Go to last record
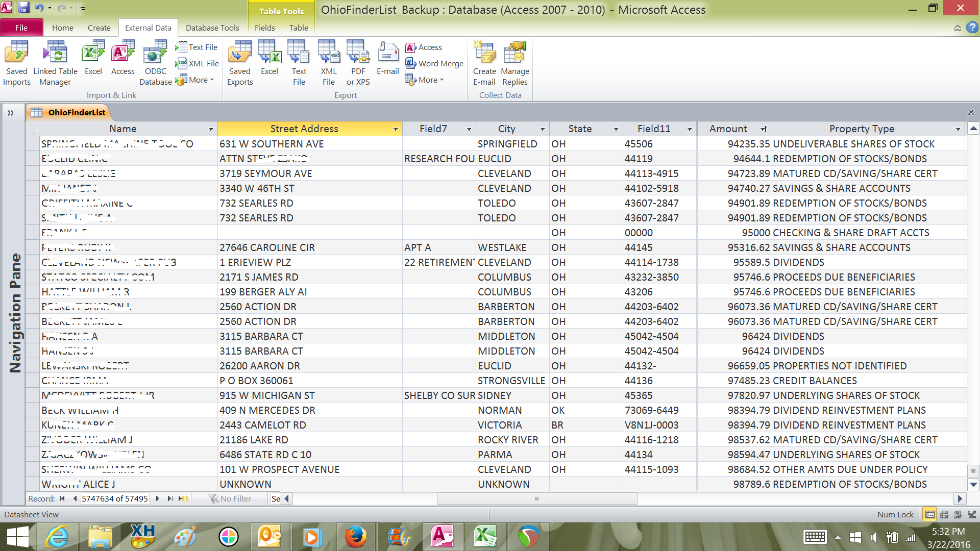 (170, 498)
